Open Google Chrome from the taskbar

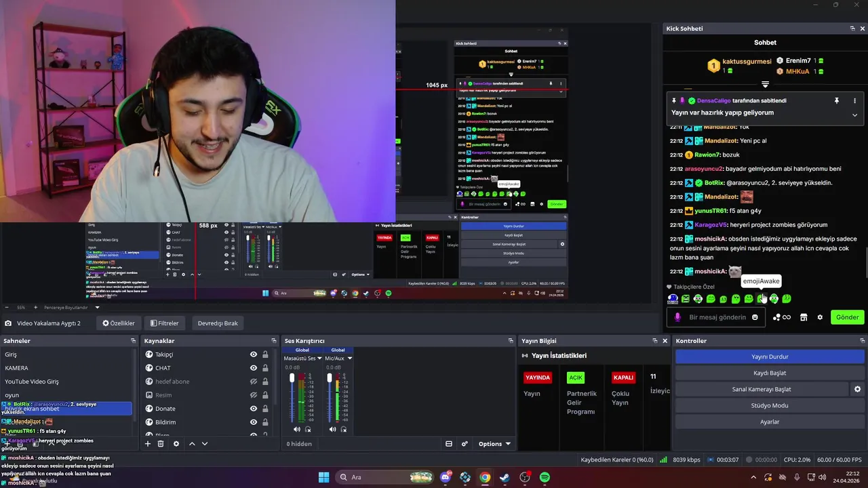485,477
